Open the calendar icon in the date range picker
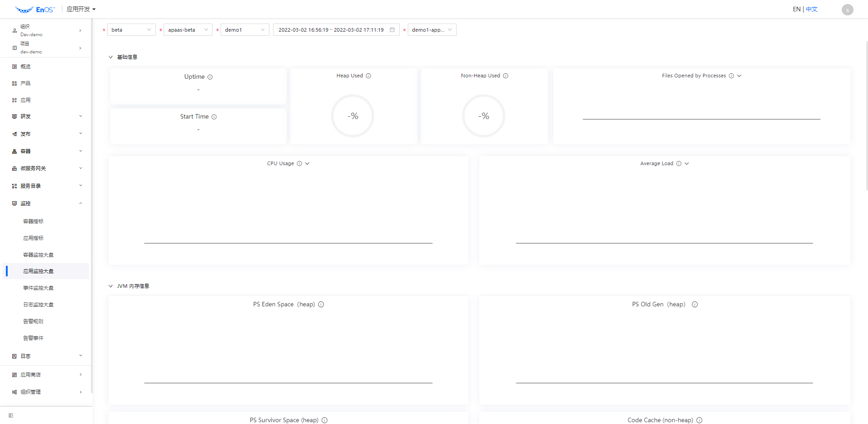 [x=392, y=29]
